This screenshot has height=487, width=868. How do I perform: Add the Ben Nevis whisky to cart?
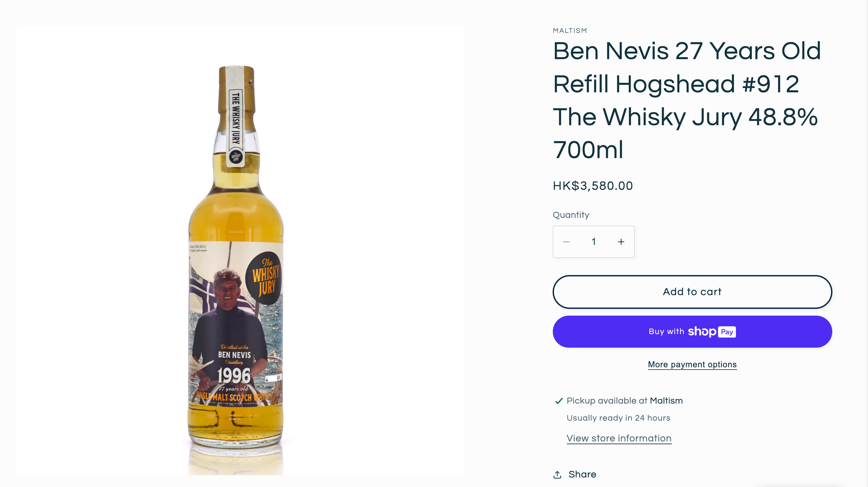point(692,291)
